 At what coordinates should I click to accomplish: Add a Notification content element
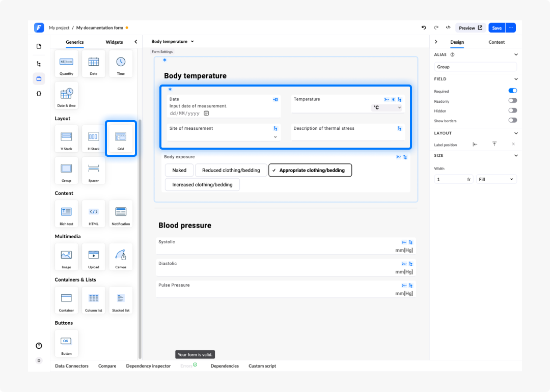coord(121,214)
